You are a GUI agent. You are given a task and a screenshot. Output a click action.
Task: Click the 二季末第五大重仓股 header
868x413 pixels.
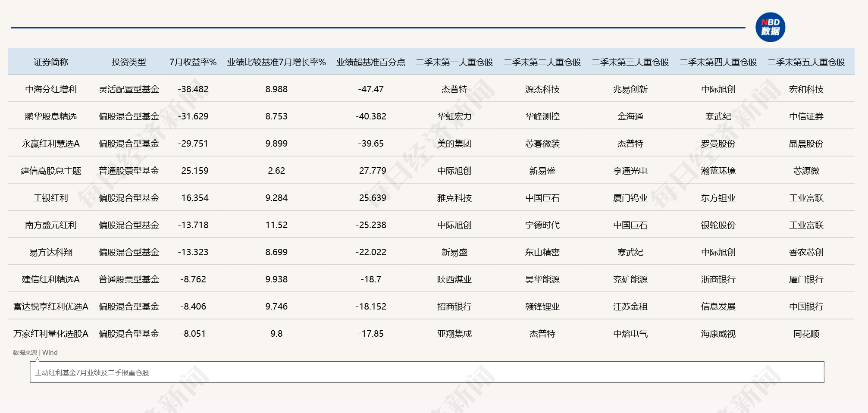click(806, 62)
